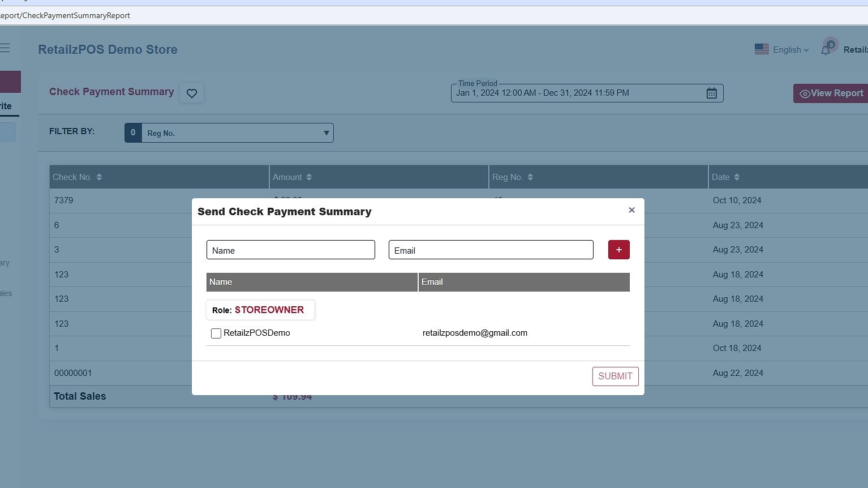868x488 pixels.
Task: Open the hamburger menu icon
Action: click(x=5, y=48)
